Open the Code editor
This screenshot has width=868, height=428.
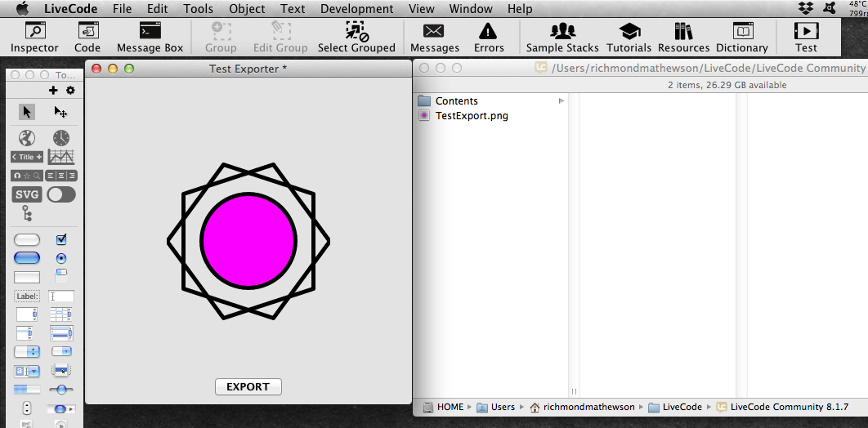tap(87, 37)
